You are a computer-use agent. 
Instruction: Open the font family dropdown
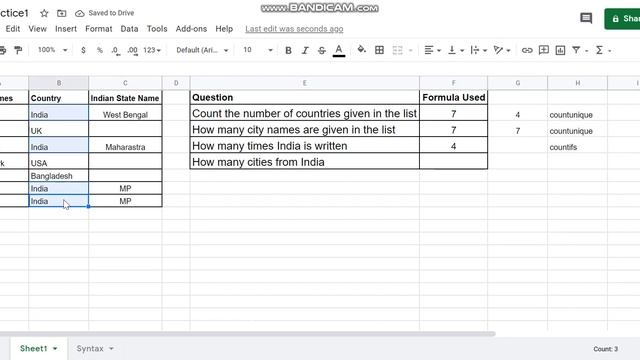coord(202,50)
